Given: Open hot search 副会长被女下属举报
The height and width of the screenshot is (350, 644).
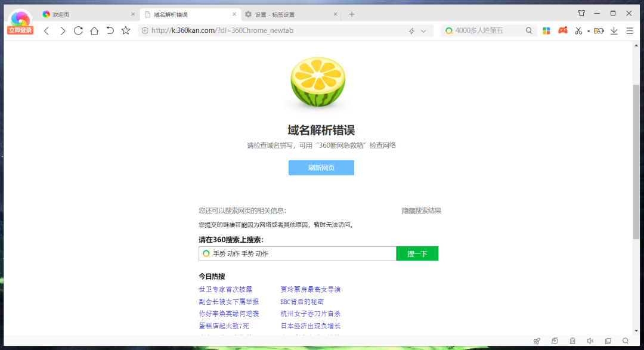Looking at the screenshot, I should pyautogui.click(x=229, y=302).
